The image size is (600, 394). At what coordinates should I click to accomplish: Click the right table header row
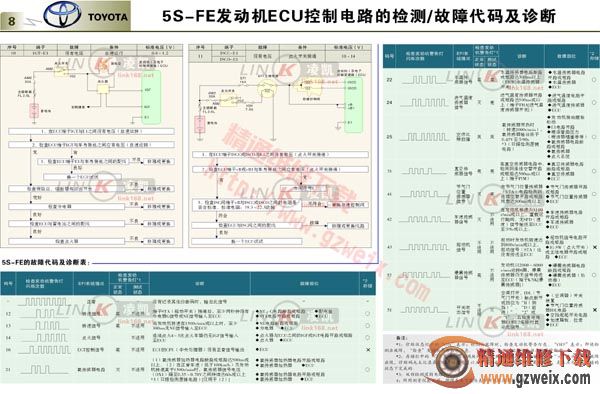coord(491,56)
